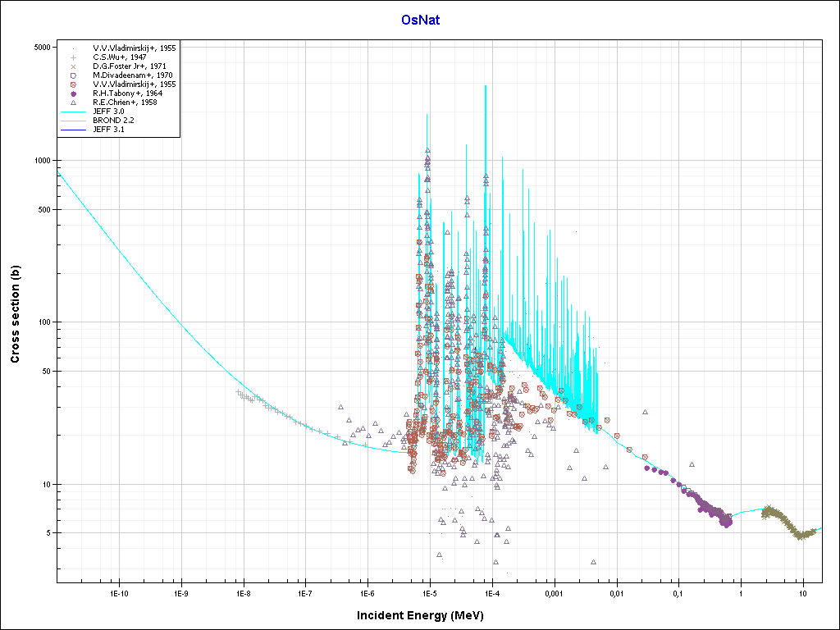The image size is (840, 630).
Task: Click the R.E.Chrien+, 1958 legend label
Action: tap(127, 103)
